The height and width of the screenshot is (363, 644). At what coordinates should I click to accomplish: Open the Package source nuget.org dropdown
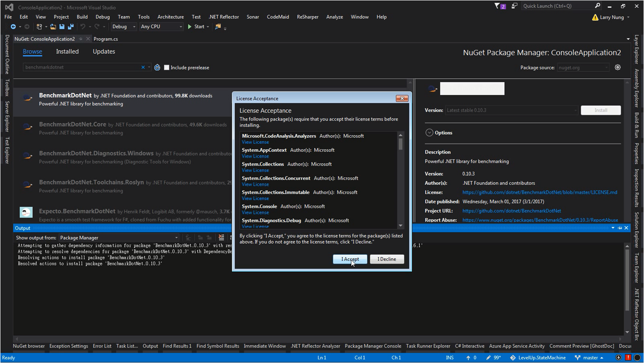click(x=583, y=68)
